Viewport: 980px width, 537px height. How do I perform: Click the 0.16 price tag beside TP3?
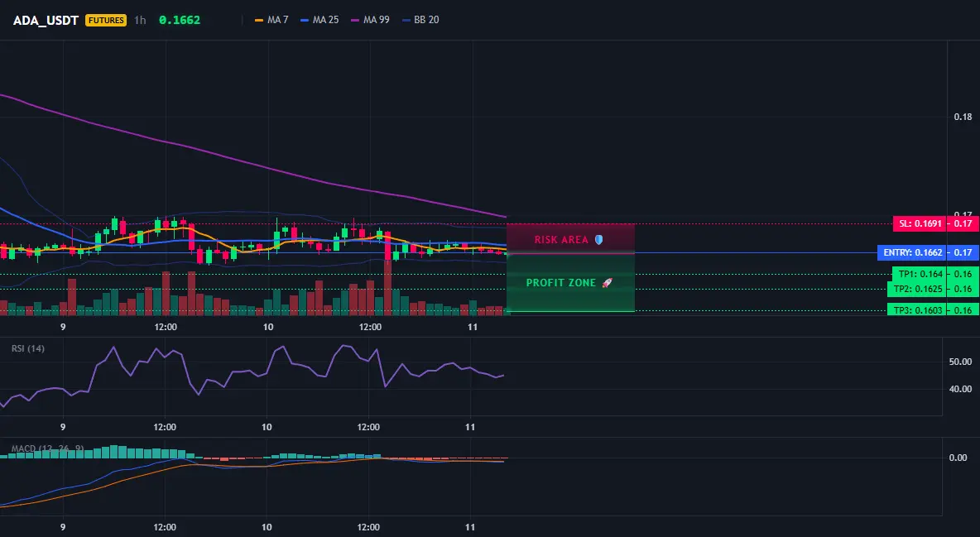(x=963, y=310)
